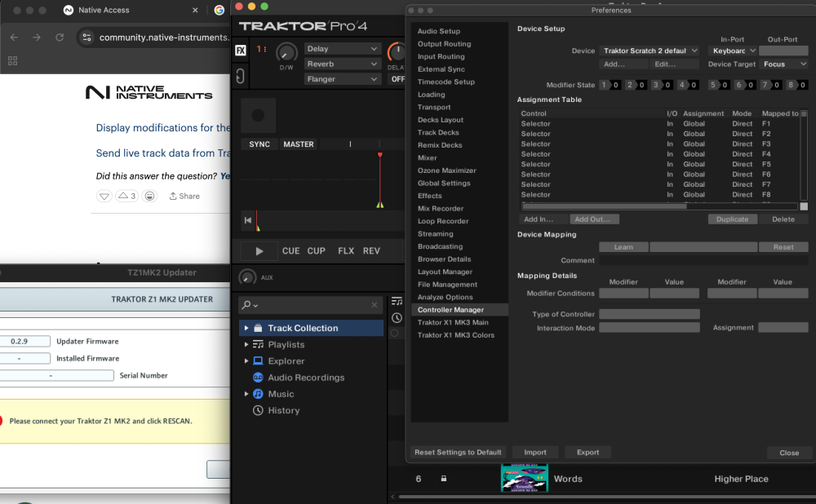This screenshot has height=504, width=816.
Task: Open the preparation playlist icon in the browser
Action: (397, 301)
